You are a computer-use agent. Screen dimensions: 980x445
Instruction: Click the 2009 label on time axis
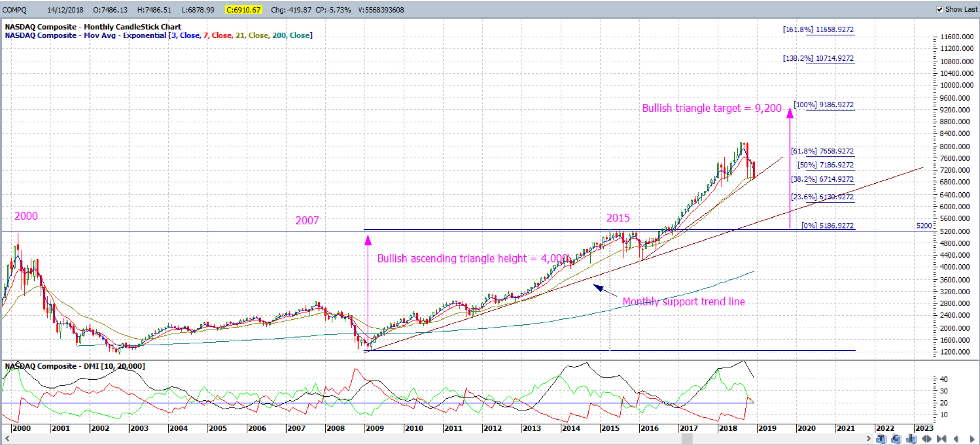click(375, 428)
